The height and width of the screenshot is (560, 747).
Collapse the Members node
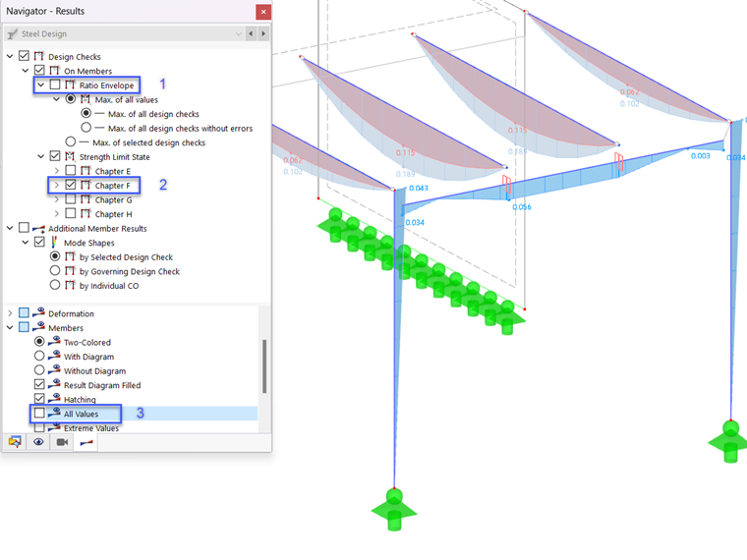coord(10,327)
